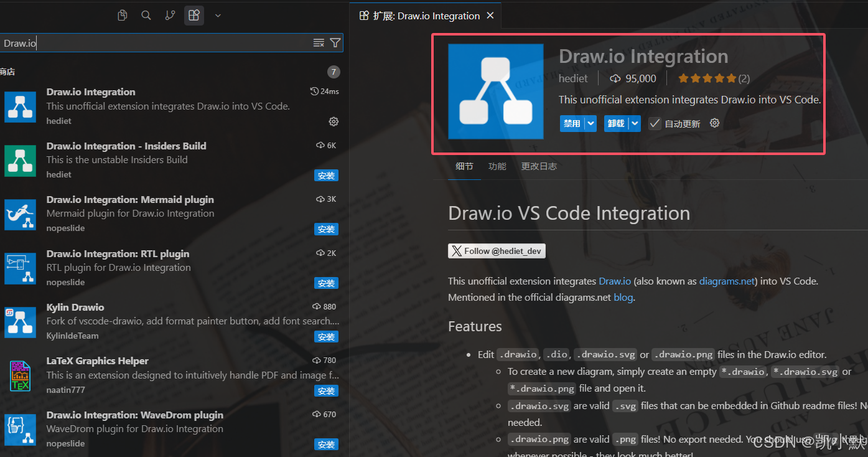This screenshot has height=457, width=868.
Task: Install the RTL plugin extension
Action: (x=326, y=283)
